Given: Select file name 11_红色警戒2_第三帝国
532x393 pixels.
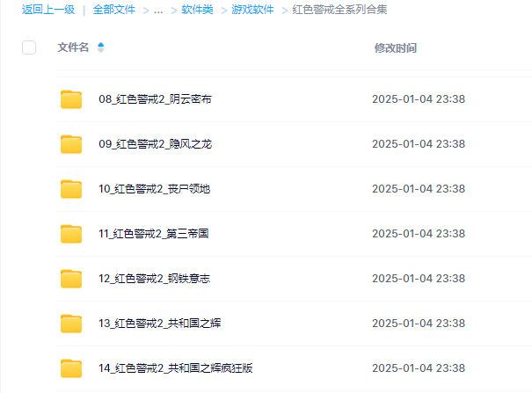Looking at the screenshot, I should click(x=154, y=234).
